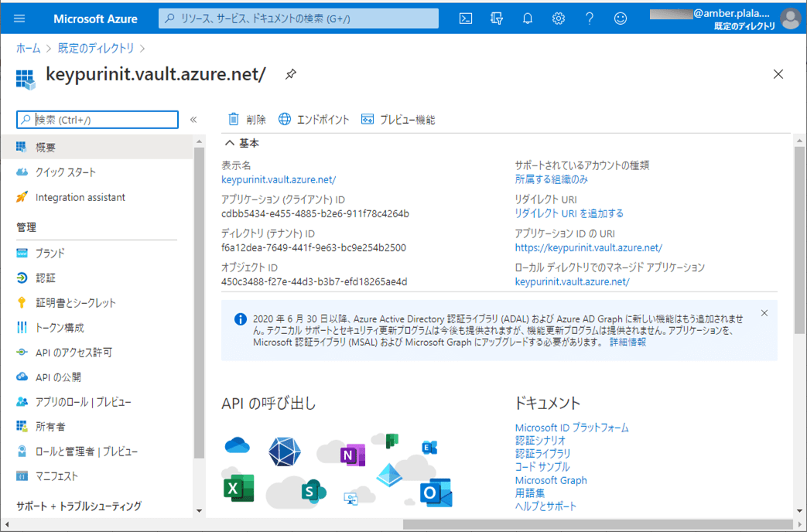Image resolution: width=807 pixels, height=532 pixels.
Task: Click the left menu vertical scrollbar
Action: 199,302
